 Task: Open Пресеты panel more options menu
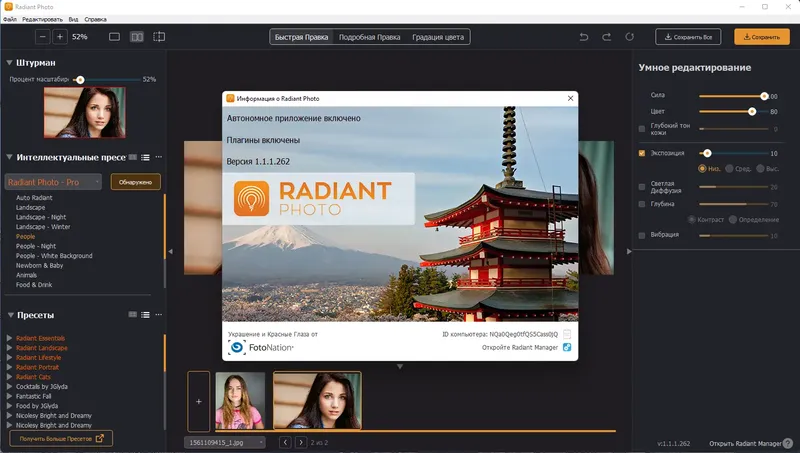[159, 315]
